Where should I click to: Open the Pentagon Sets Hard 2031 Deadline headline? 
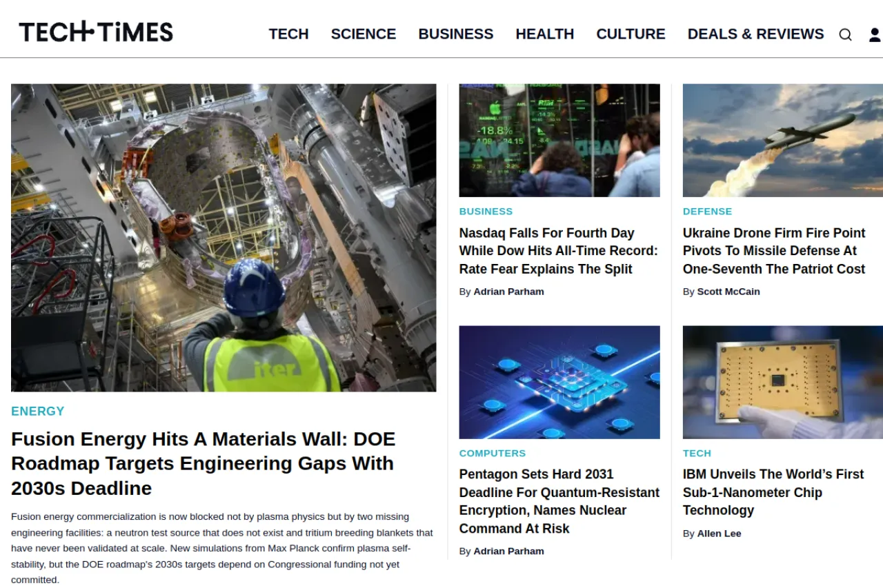pos(559,501)
